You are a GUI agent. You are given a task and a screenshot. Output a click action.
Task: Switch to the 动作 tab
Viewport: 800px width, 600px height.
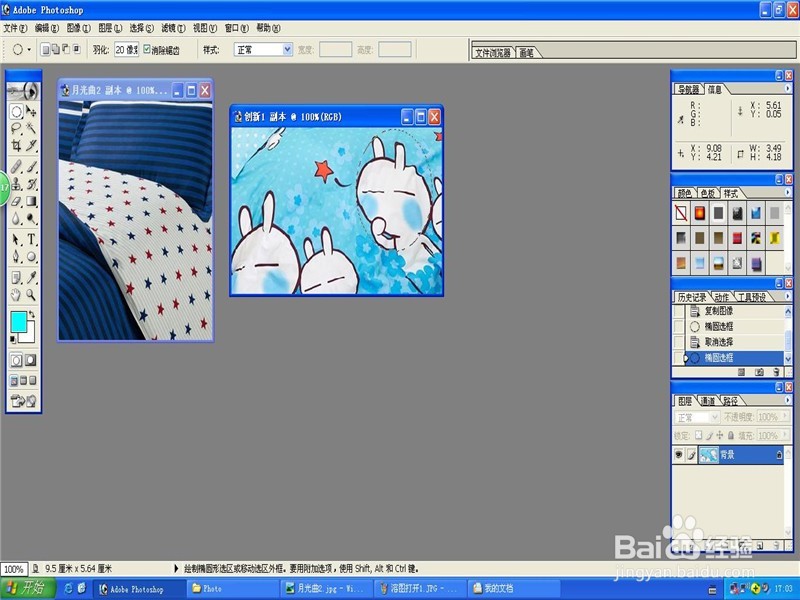(x=721, y=297)
